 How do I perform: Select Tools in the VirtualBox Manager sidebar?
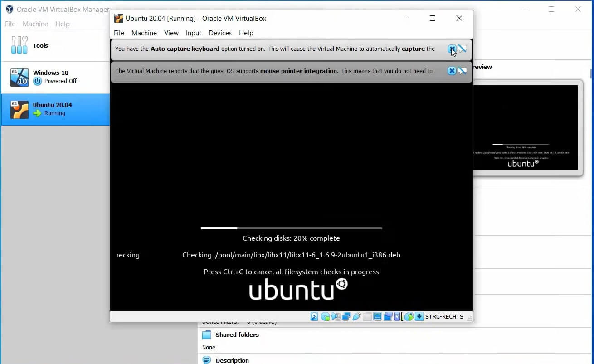[x=40, y=45]
